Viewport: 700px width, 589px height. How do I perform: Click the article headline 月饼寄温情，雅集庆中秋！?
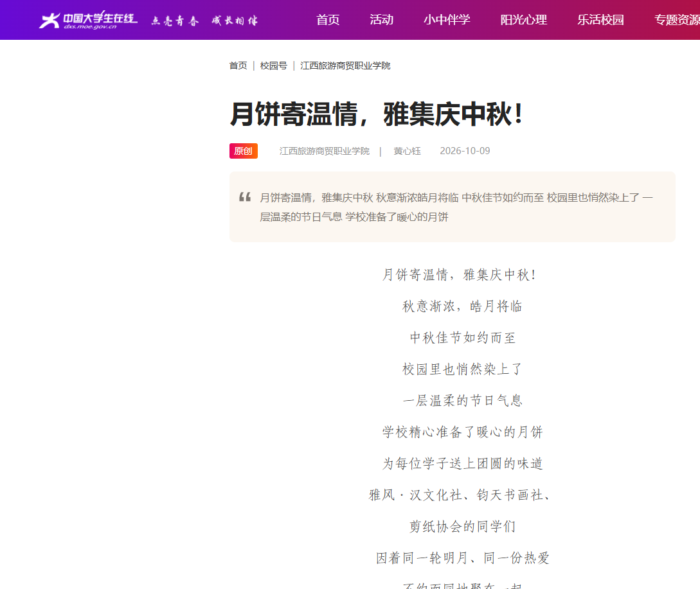click(376, 114)
